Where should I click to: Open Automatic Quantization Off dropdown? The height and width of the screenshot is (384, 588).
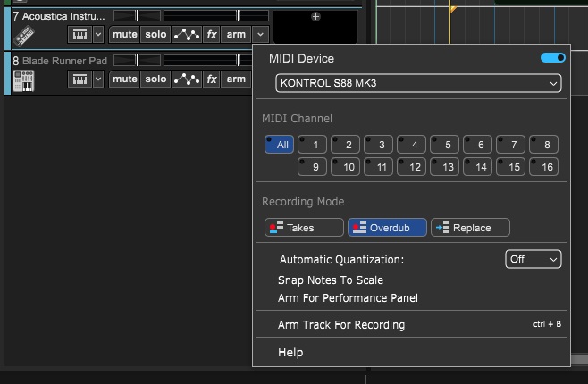pos(533,259)
